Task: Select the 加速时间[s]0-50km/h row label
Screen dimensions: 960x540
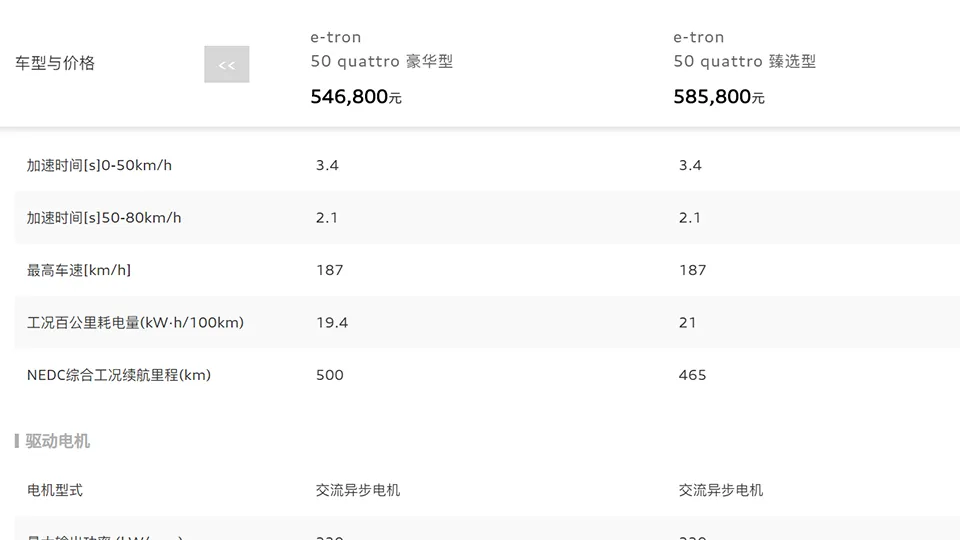Action: (99, 165)
